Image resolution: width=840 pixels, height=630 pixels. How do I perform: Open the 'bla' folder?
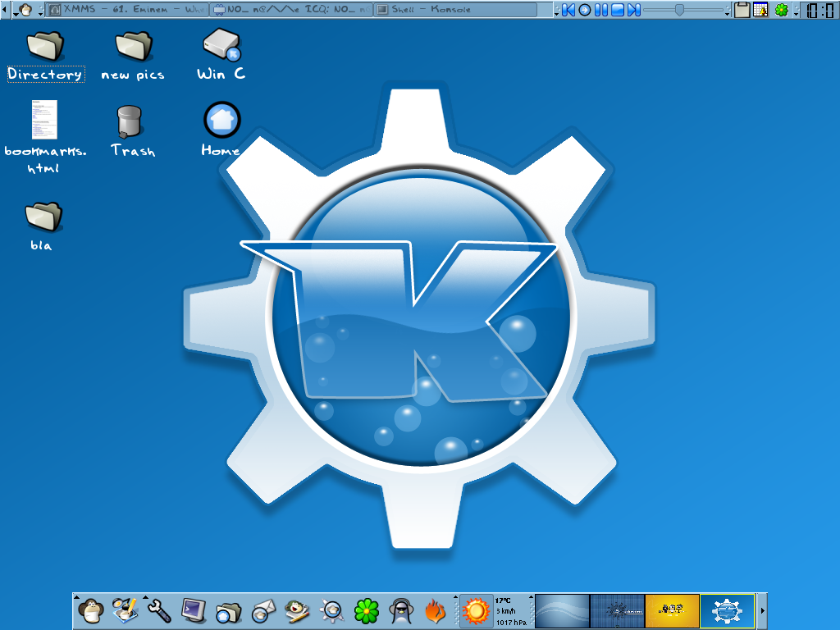(44, 216)
